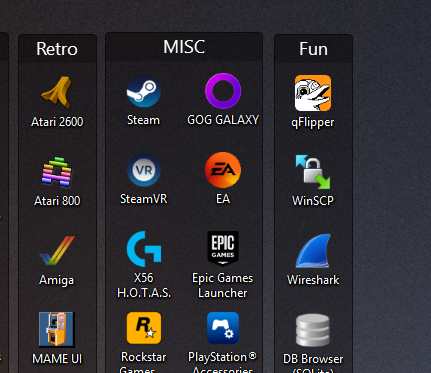Click the "qFlipper" label text

click(313, 122)
